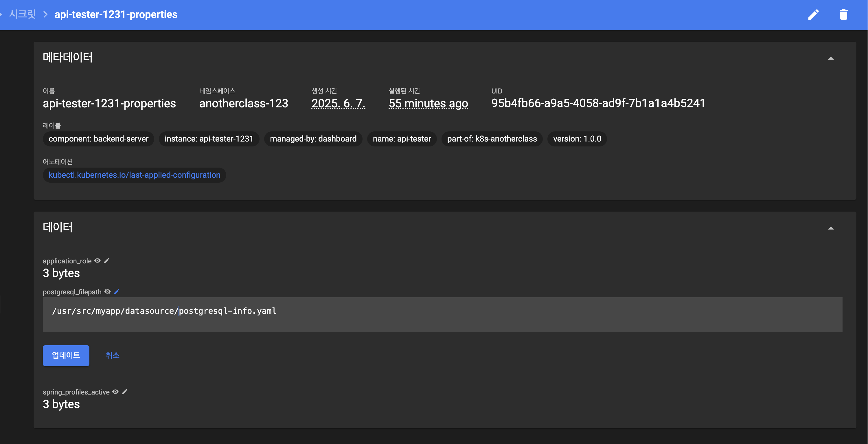Show the application_role secret value
The width and height of the screenshot is (868, 444).
pos(98,260)
